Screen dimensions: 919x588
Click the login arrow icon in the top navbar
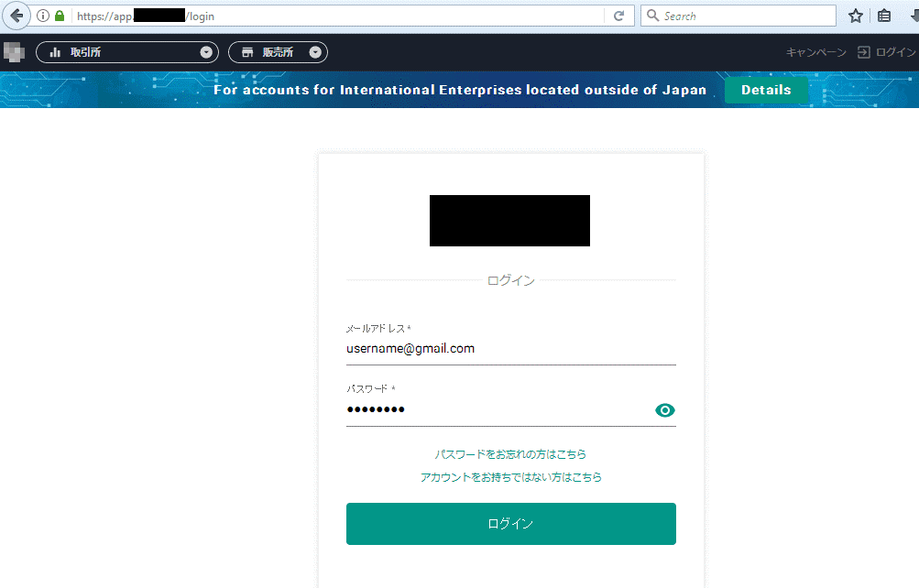pyautogui.click(x=863, y=52)
